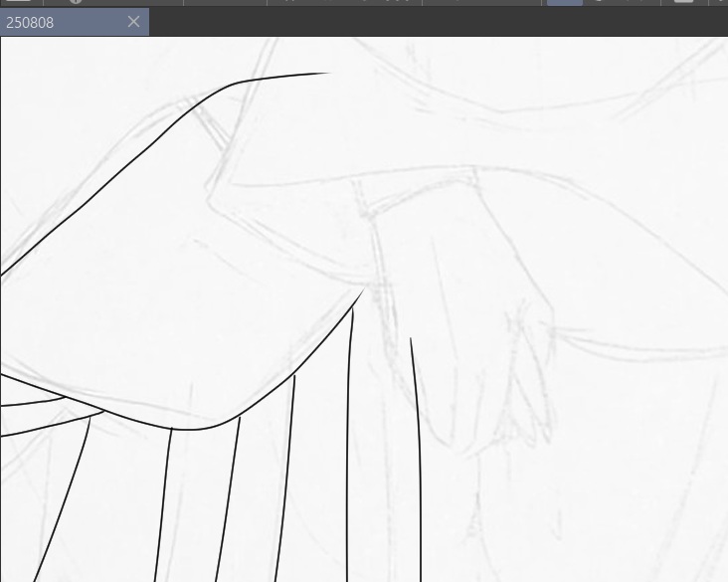Screen dimensions: 728x582
Task: Click the icon right of the highlighted toolbar button
Action: coord(599,2)
